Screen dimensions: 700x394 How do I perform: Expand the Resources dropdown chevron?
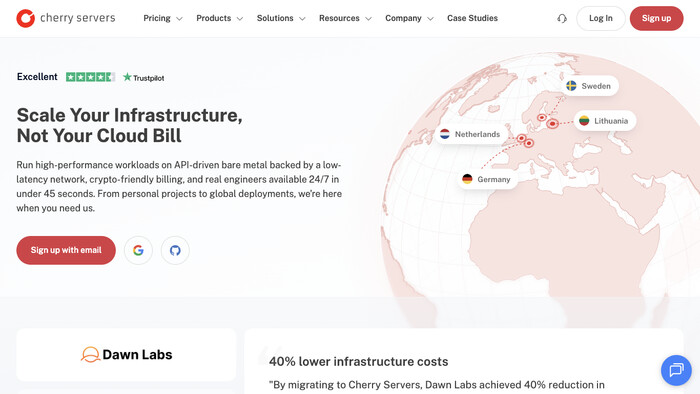368,19
